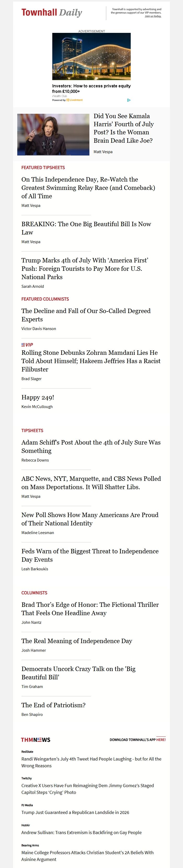Image resolution: width=183 pixels, height=868 pixels.
Task: Click the AdChoices triangle icon on advertisement
Action: click(129, 100)
